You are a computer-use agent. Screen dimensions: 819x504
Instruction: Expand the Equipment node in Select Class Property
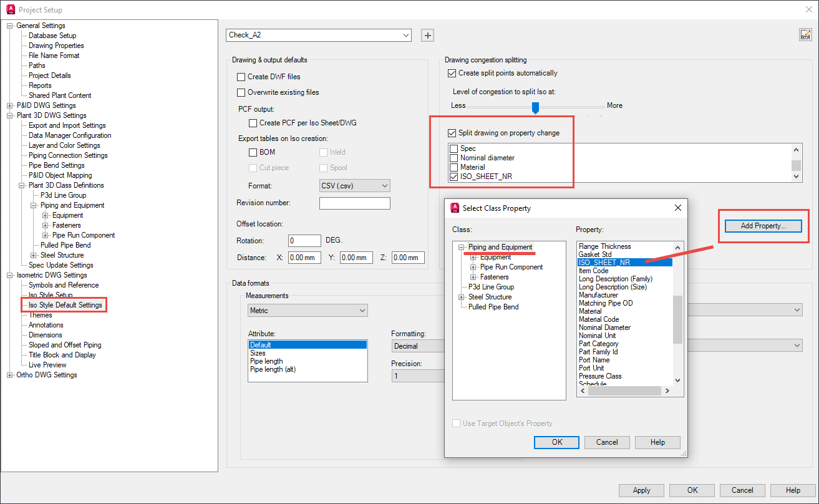[x=473, y=259]
